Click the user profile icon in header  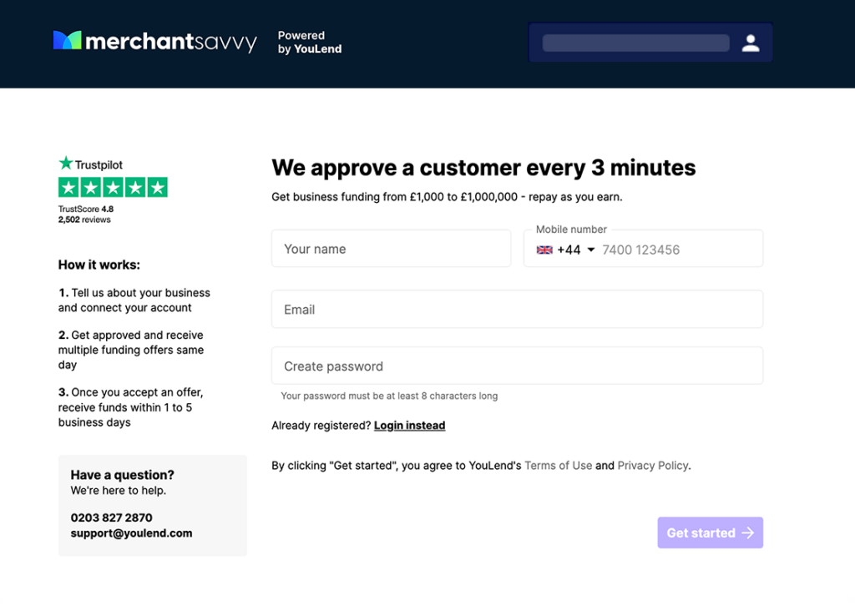(751, 43)
